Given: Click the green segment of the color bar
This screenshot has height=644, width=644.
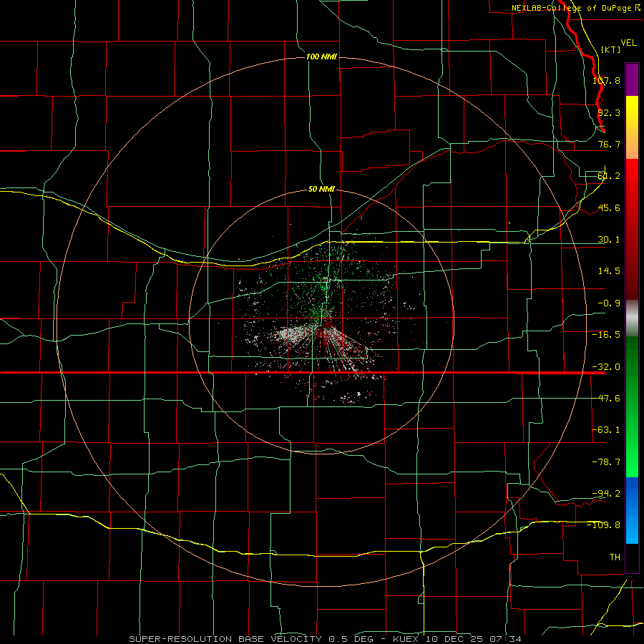Looking at the screenshot, I should point(632,406).
